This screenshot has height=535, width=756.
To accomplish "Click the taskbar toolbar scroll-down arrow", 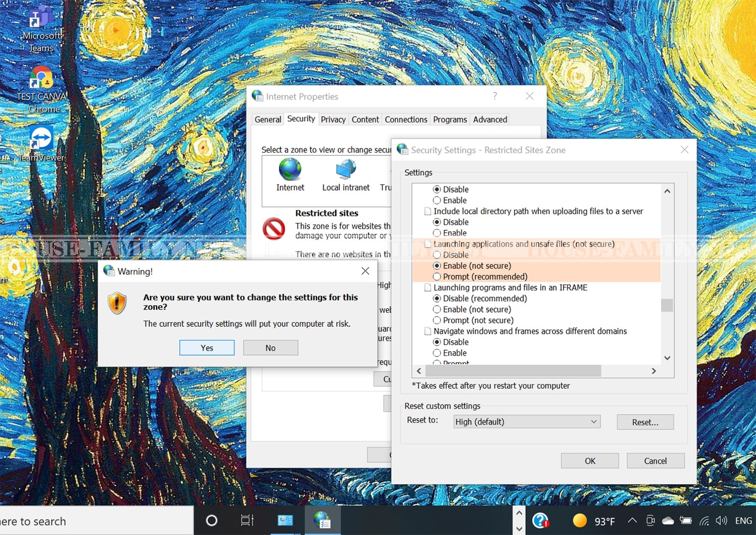I will 519,528.
